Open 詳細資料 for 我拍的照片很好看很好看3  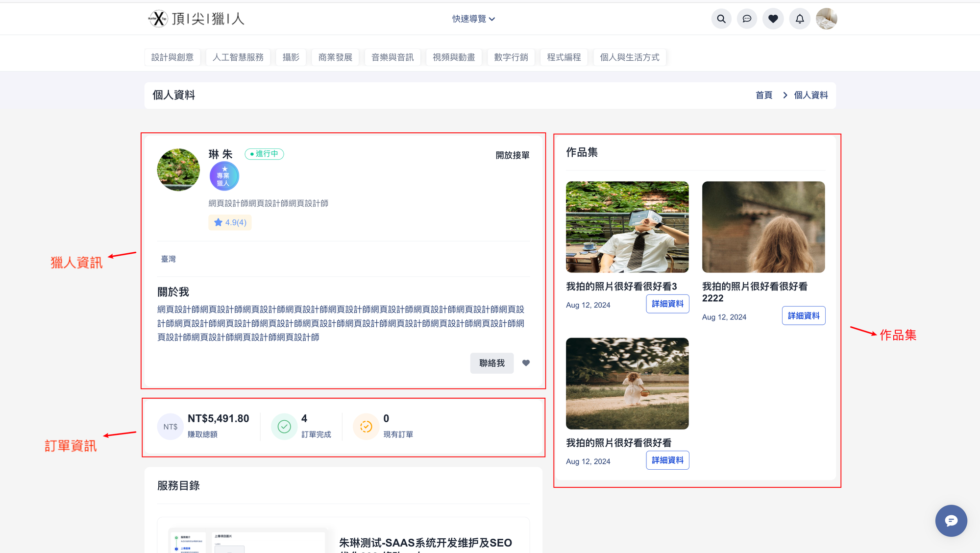click(x=667, y=304)
